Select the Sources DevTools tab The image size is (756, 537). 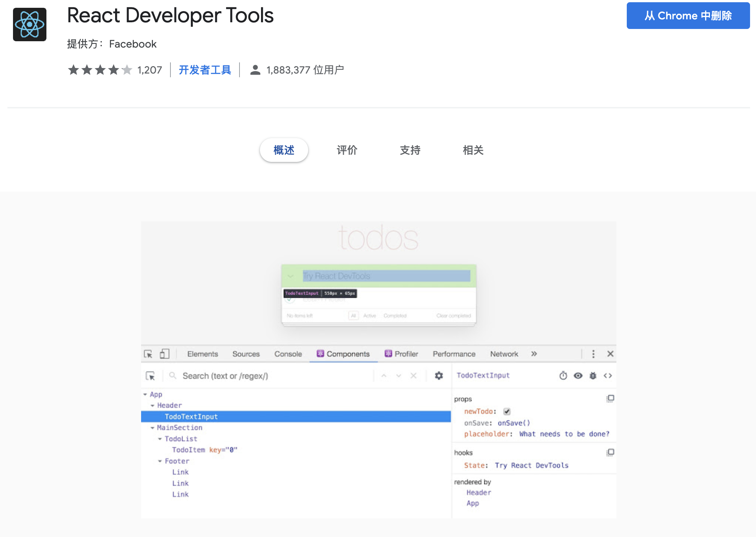pos(246,354)
